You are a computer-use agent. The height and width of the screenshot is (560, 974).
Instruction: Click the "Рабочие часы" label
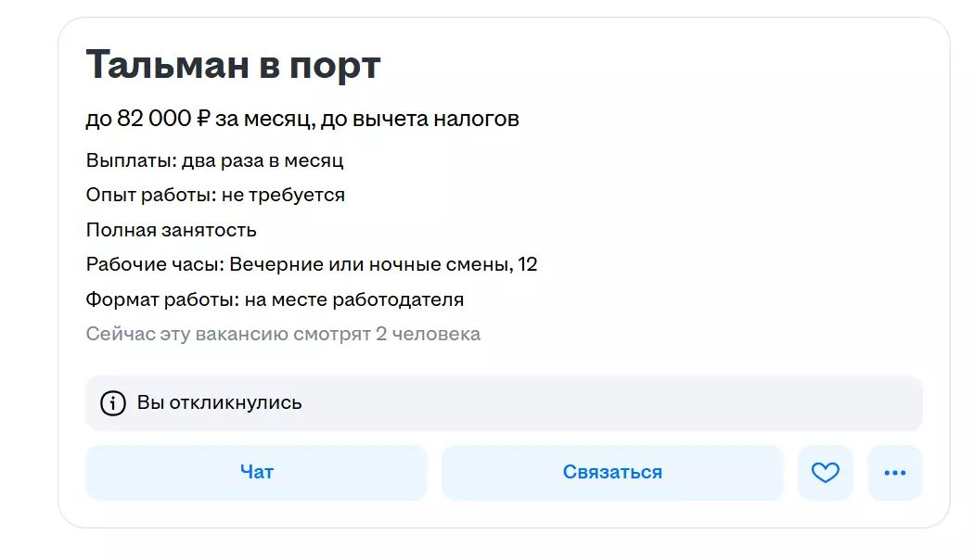pos(154,265)
